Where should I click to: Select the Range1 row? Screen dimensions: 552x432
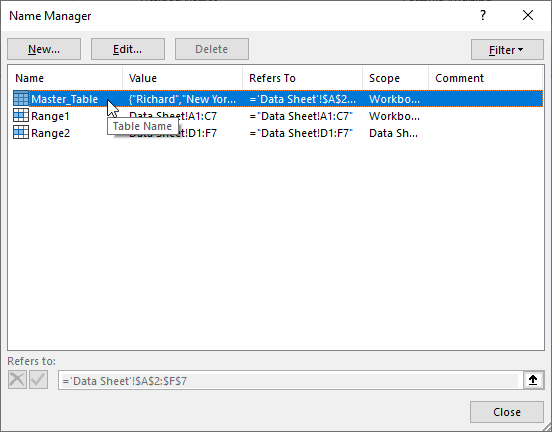(x=278, y=116)
